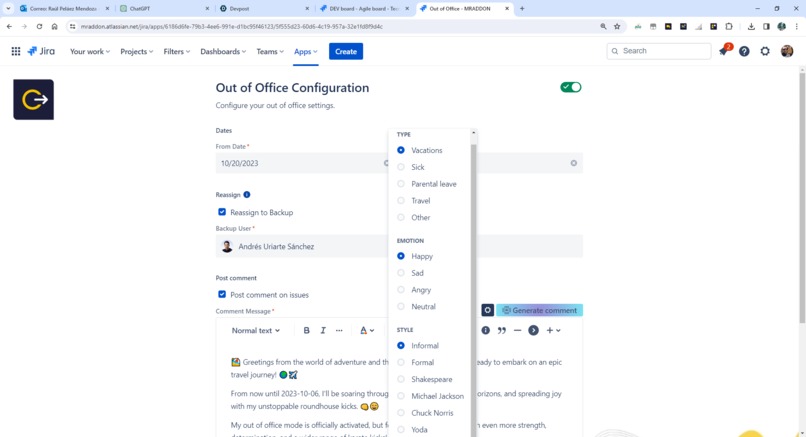Click the Out of Office app logo

pos(33,100)
